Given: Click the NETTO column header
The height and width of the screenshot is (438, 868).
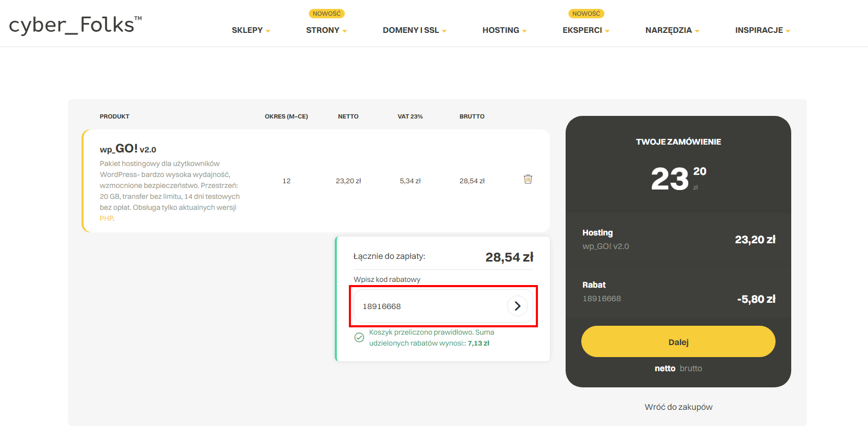Looking at the screenshot, I should pyautogui.click(x=348, y=116).
